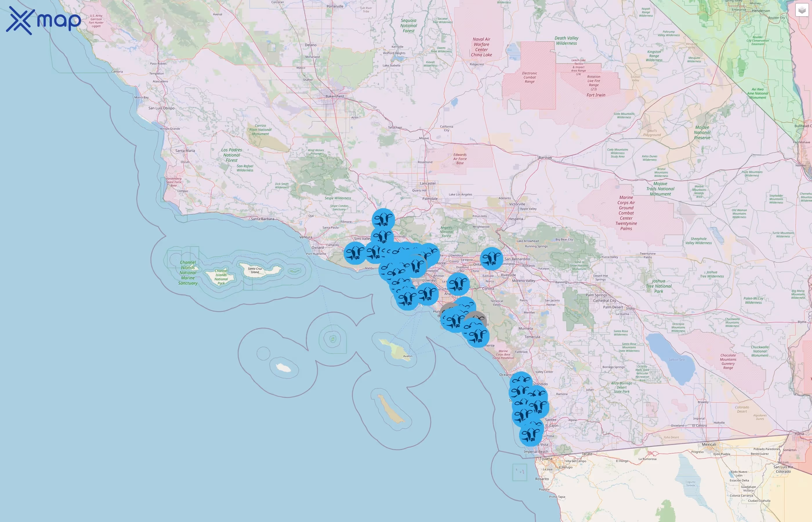Open the map layers control
This screenshot has width=812, height=522.
pyautogui.click(x=802, y=10)
